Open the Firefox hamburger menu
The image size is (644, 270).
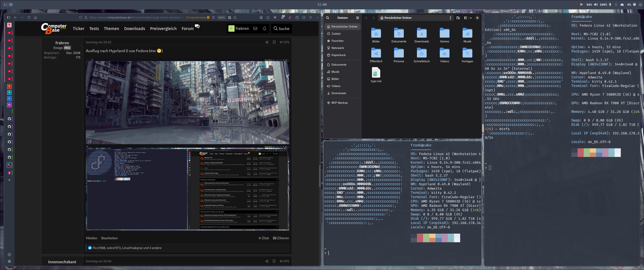[x=311, y=18]
